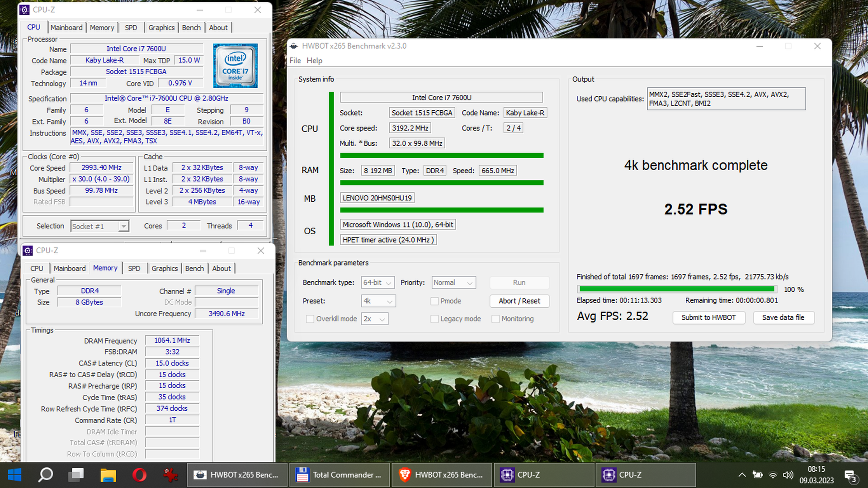
Task: Toggle Monitoring checkbox
Action: 495,319
